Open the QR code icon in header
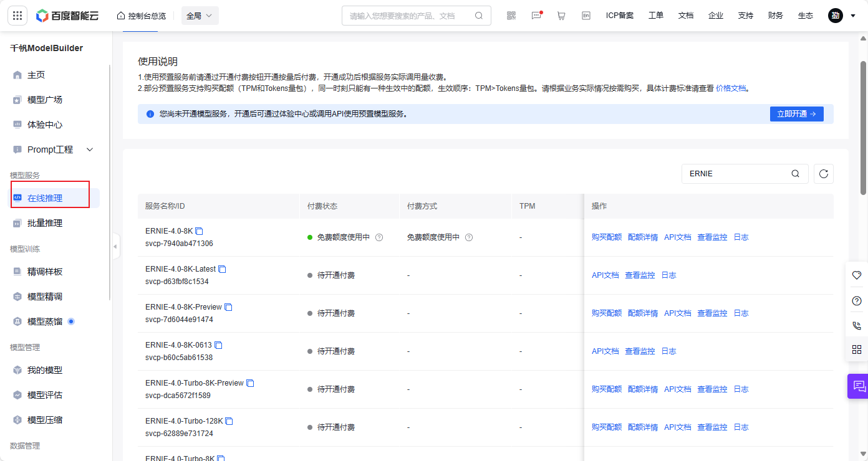 point(511,16)
